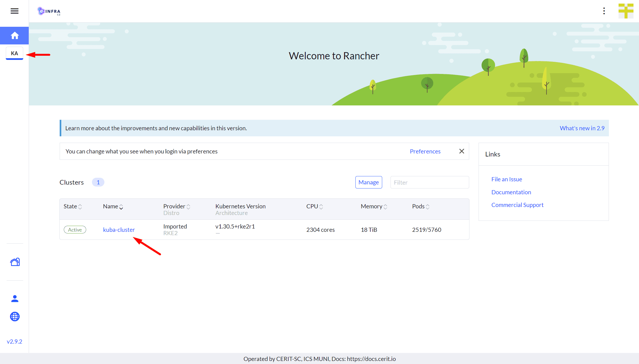Viewport: 639px width, 364px height.
Task: Open the kuba-cluster link
Action: point(119,230)
